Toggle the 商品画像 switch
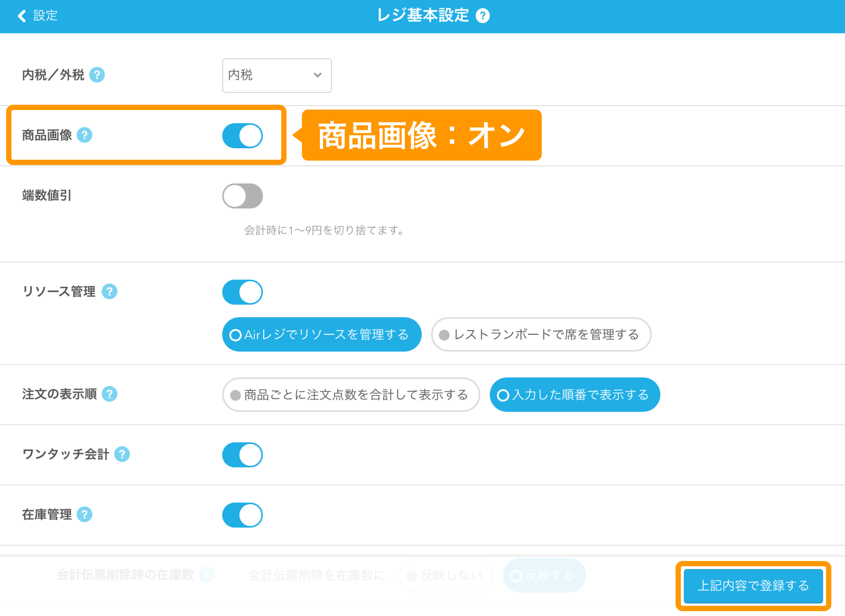The height and width of the screenshot is (616, 845). 242,136
